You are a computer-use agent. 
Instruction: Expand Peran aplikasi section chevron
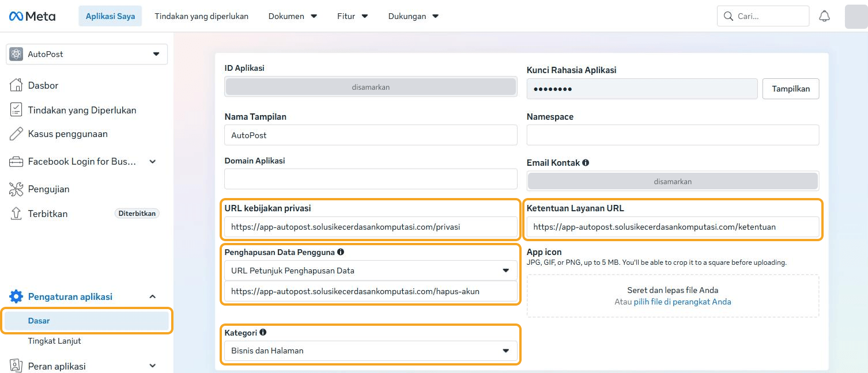(153, 366)
